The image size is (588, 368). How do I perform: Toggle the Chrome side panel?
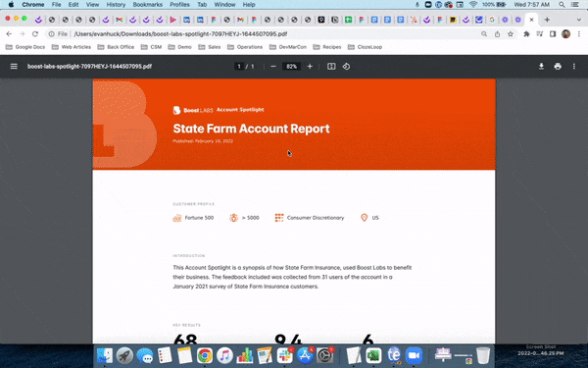(x=553, y=34)
